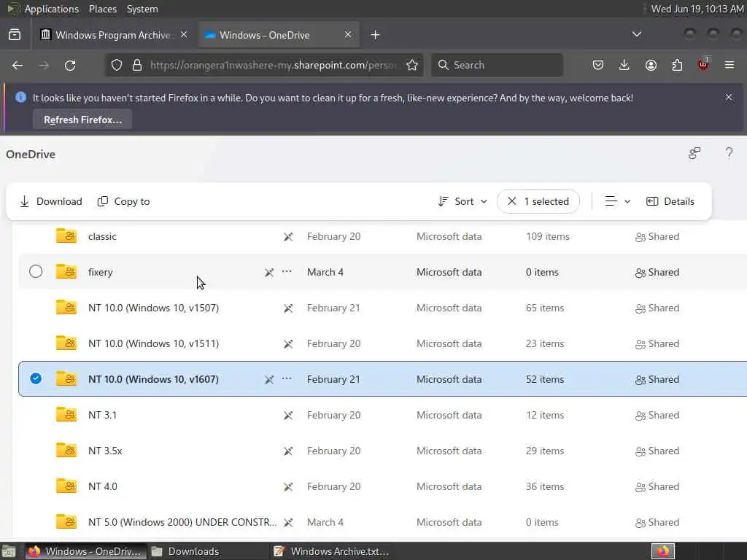Reload the page with the refresh icon
The width and height of the screenshot is (747, 560).
tap(70, 65)
